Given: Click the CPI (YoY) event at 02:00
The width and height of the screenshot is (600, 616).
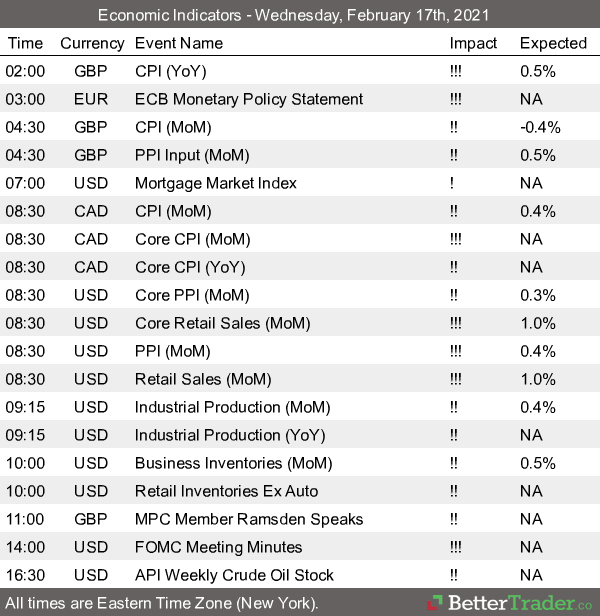Looking at the screenshot, I should [172, 71].
